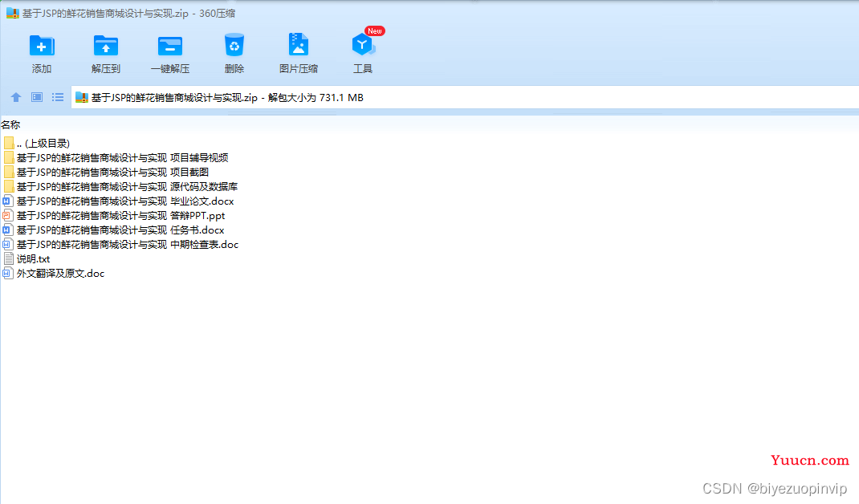Click the 删除 (Delete) trash icon
This screenshot has height=504, width=859.
234,46
